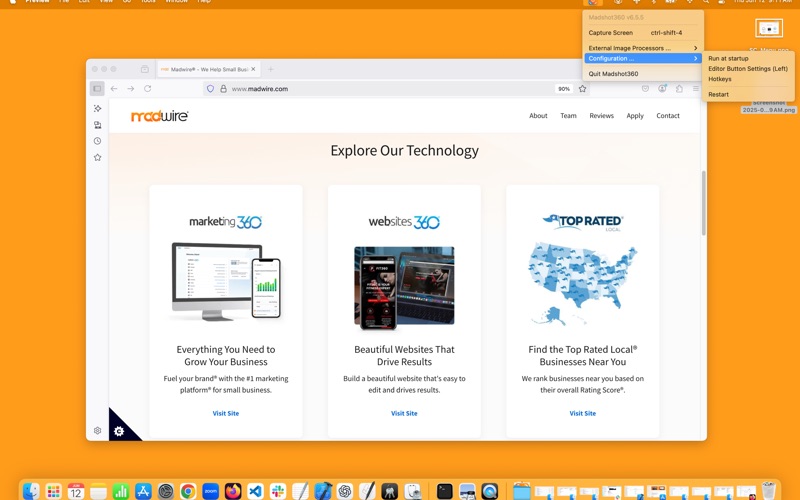Select the Madwire browser tab
Viewport: 800px width, 500px height.
[x=209, y=69]
